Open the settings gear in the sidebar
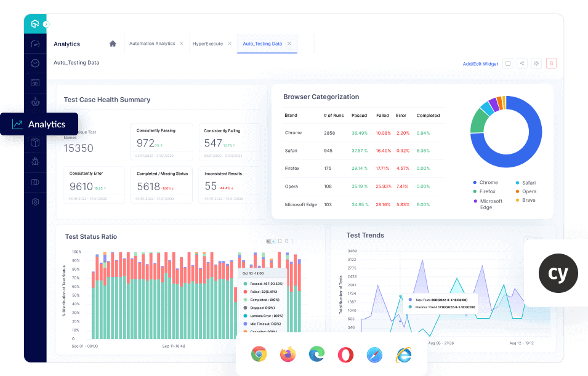Screen dimensions: 588x376 pyautogui.click(x=35, y=202)
